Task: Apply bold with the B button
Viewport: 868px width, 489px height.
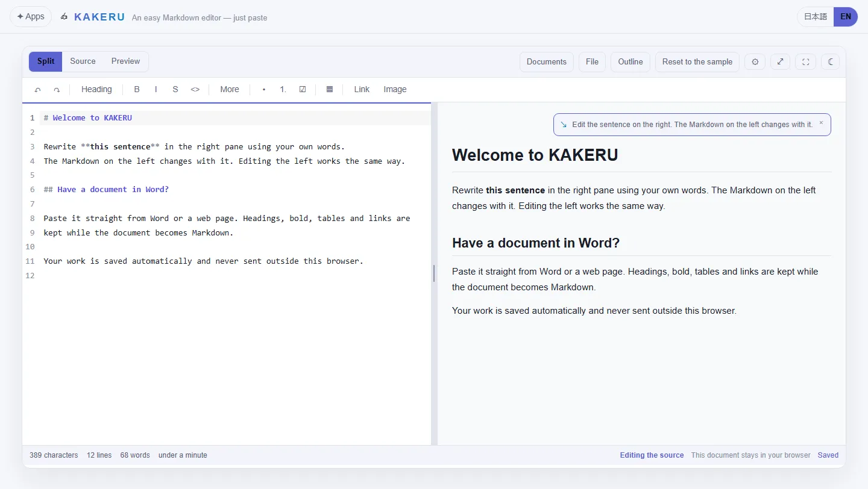Action: 137,89
